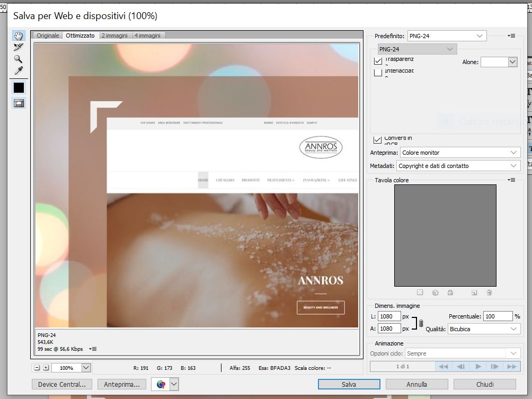The height and width of the screenshot is (399, 532).
Task: Open the PNG-24 file format dropdown
Action: [417, 49]
